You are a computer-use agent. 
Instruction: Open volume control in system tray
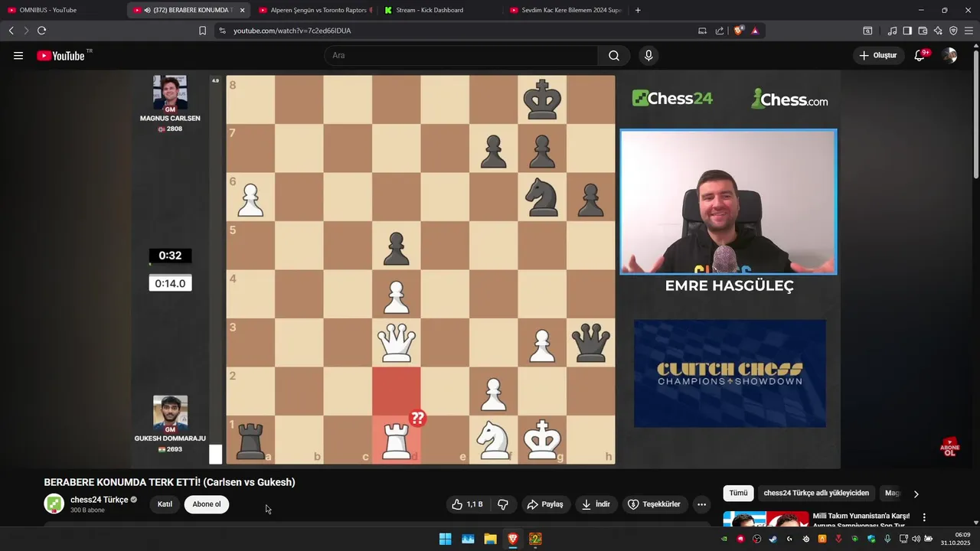point(916,539)
